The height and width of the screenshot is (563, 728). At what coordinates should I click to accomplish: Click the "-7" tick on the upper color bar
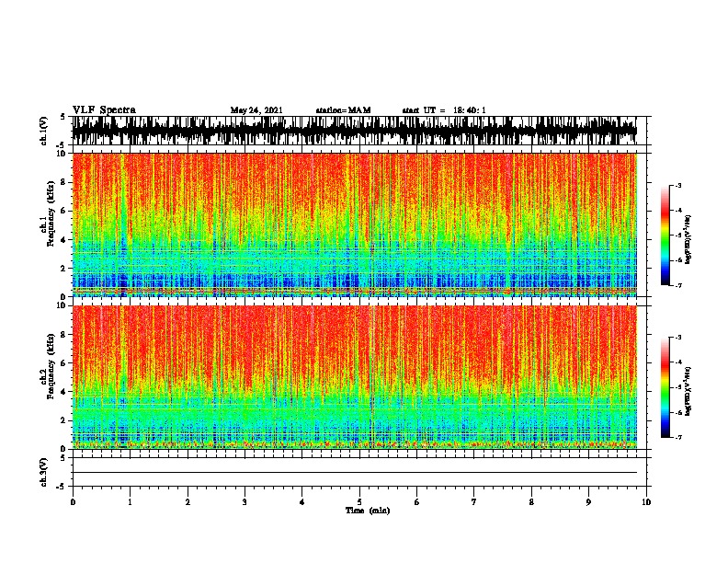pos(678,285)
